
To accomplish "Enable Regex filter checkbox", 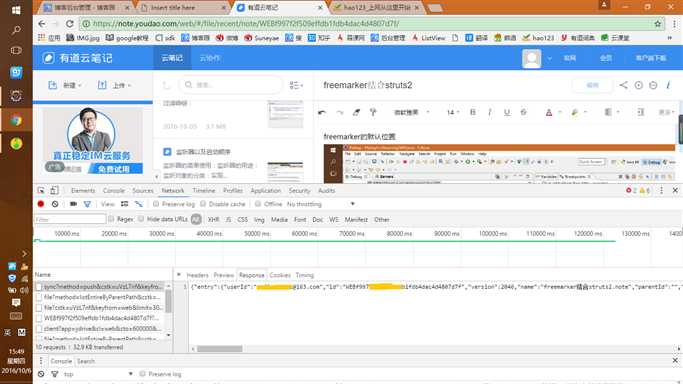I will [x=111, y=219].
